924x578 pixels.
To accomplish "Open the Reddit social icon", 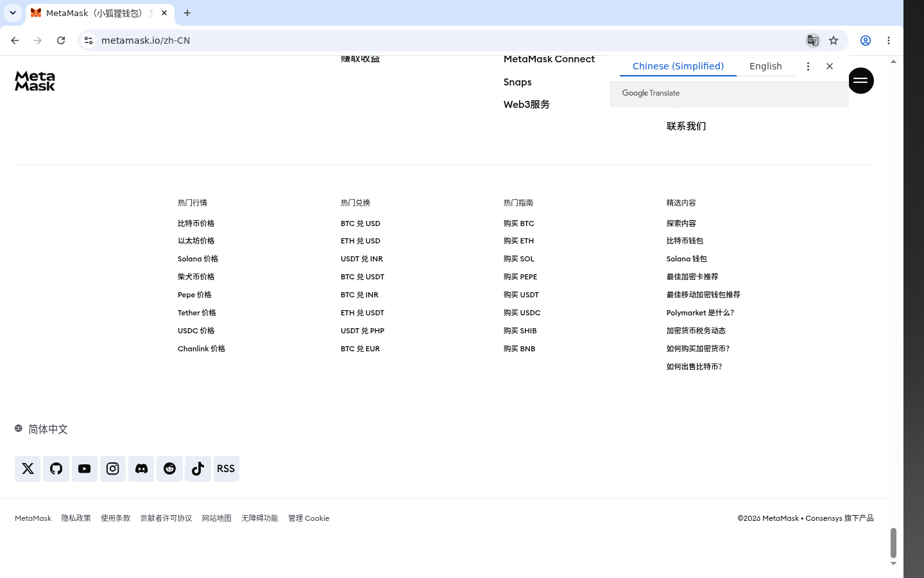I will pos(169,469).
